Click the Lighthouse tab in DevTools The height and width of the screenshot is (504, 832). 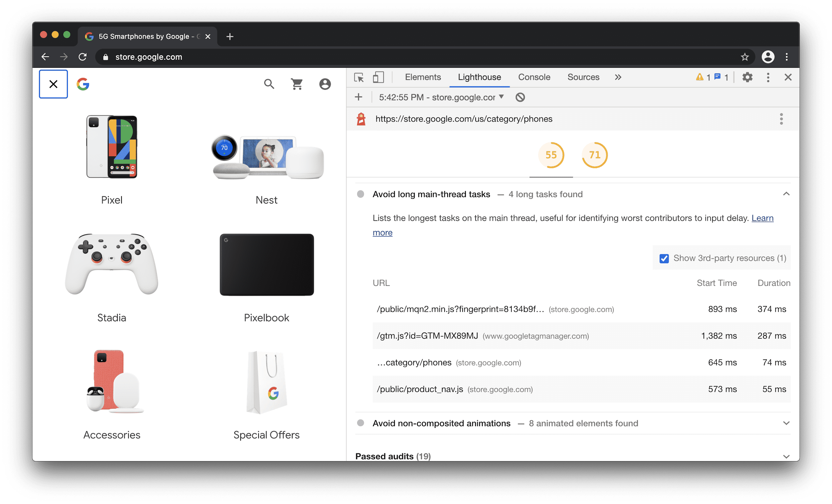coord(479,77)
